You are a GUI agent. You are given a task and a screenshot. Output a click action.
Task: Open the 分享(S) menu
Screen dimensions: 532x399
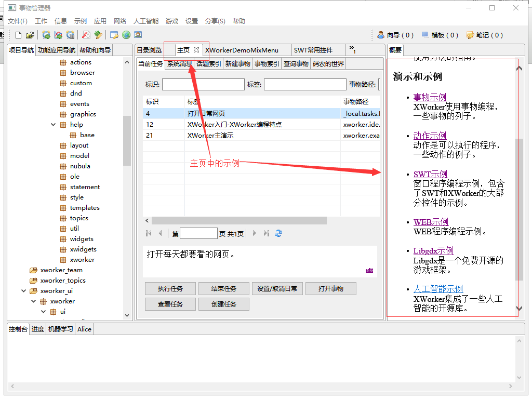pos(215,21)
